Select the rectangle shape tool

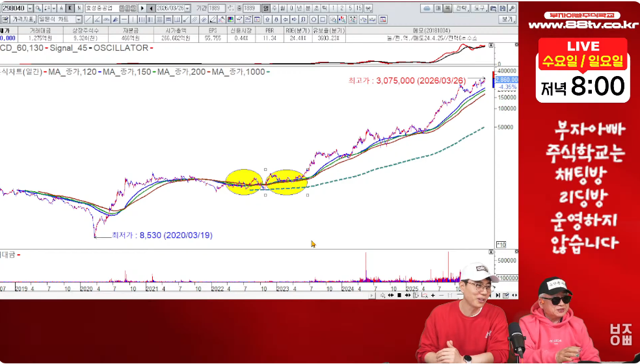(x=323, y=19)
